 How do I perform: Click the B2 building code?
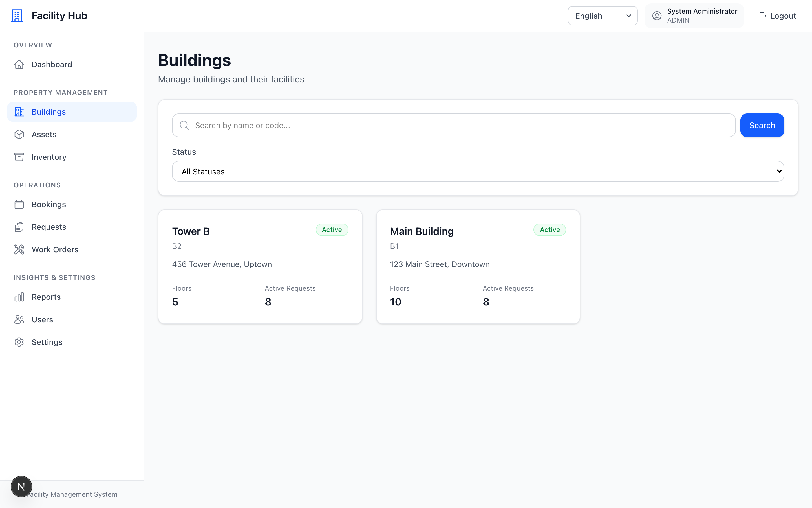coord(177,246)
